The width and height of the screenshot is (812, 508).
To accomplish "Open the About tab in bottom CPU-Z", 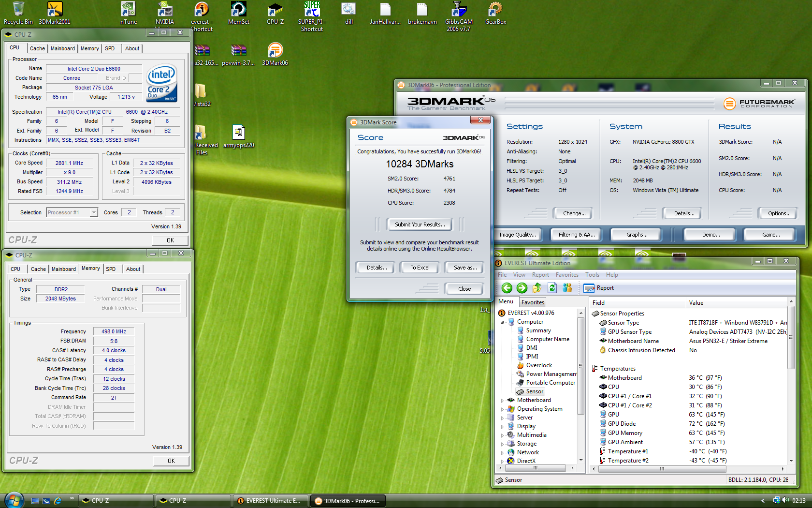I will coord(133,269).
